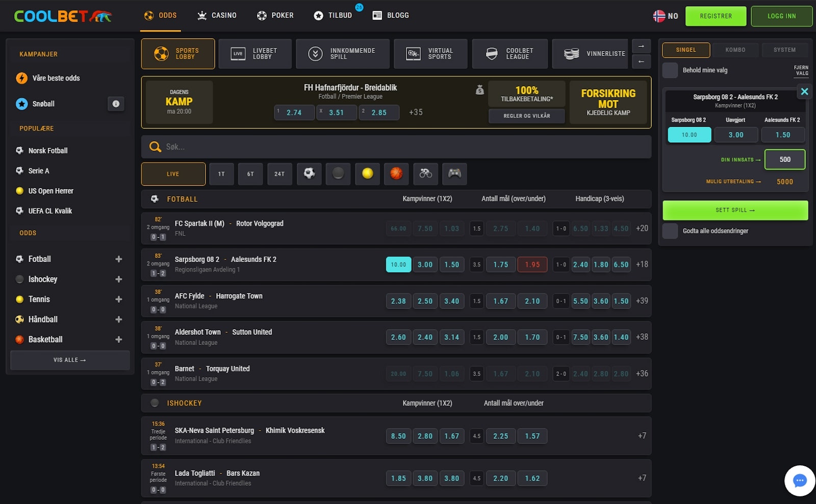Enable the Behold mine valg checkbox
The image size is (816, 504).
coord(670,70)
